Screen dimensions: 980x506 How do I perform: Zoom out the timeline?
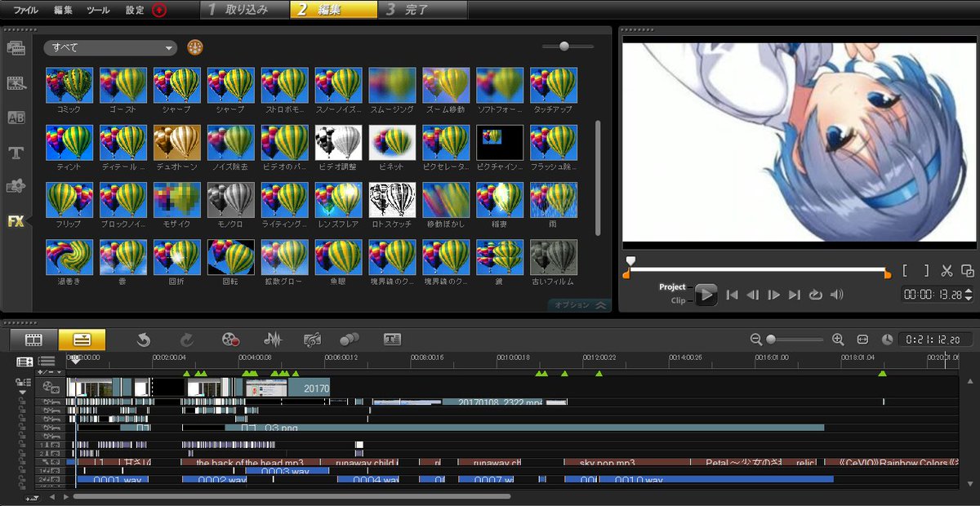coord(756,340)
